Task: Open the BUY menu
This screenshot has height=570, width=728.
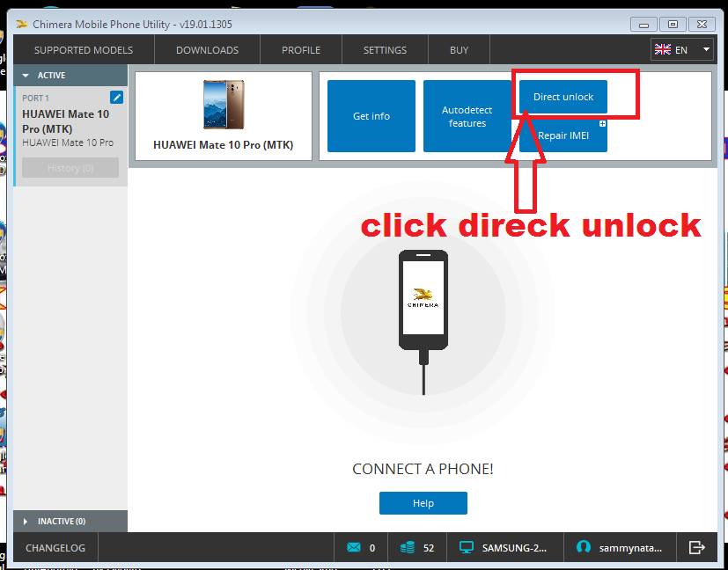Action: pos(460,50)
